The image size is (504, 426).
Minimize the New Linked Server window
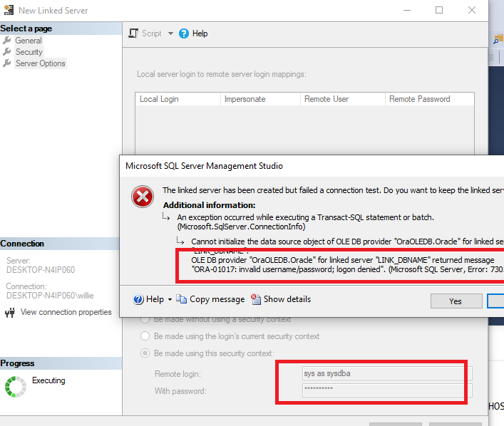pos(407,10)
